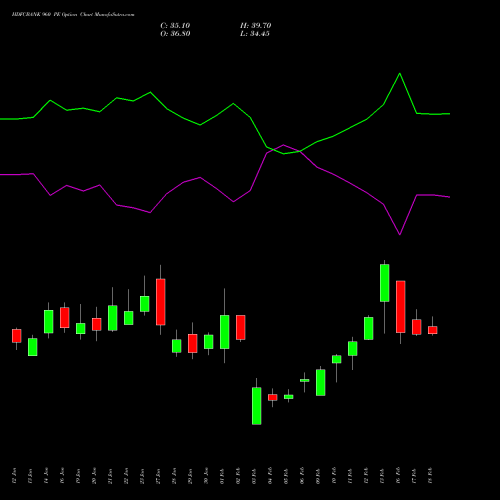Select the low value L: 34.45
The width and height of the screenshot is (500, 500).
pos(255,34)
